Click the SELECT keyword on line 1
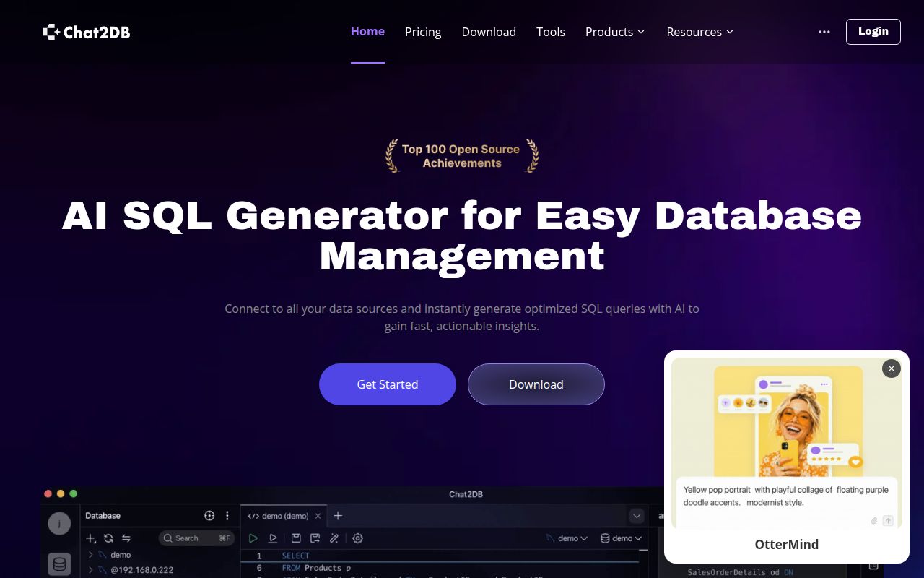This screenshot has width=924, height=578. [x=295, y=556]
